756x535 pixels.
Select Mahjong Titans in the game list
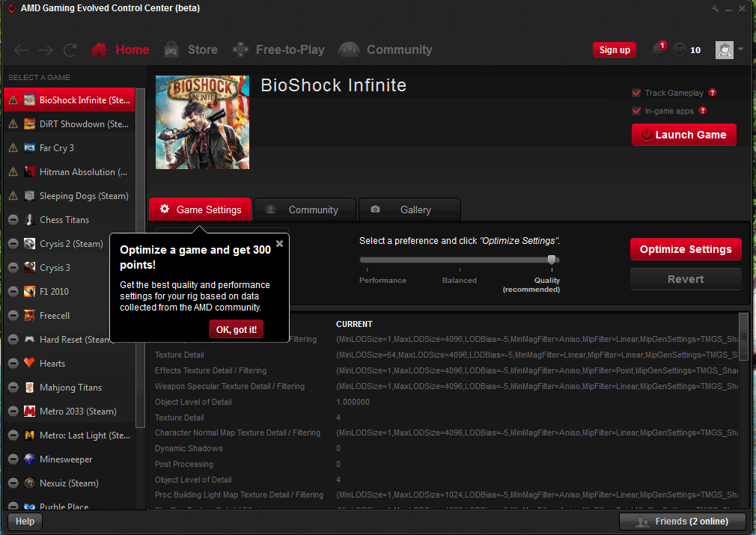click(70, 387)
